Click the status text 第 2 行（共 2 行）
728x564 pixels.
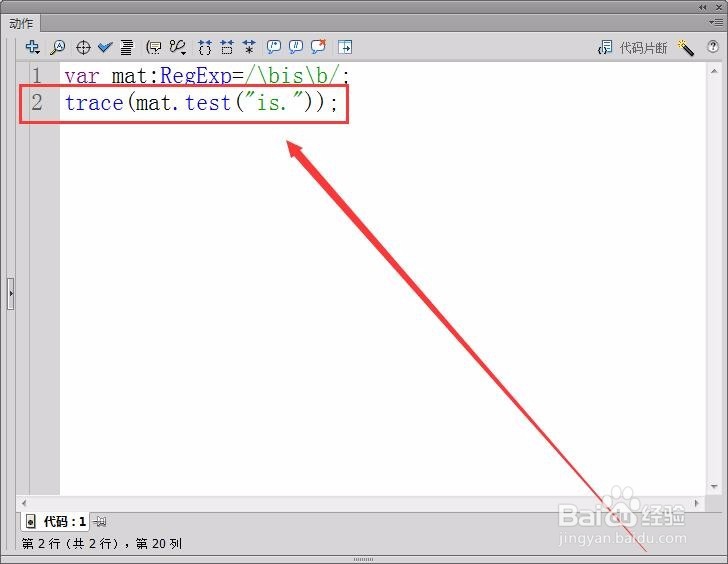72,543
